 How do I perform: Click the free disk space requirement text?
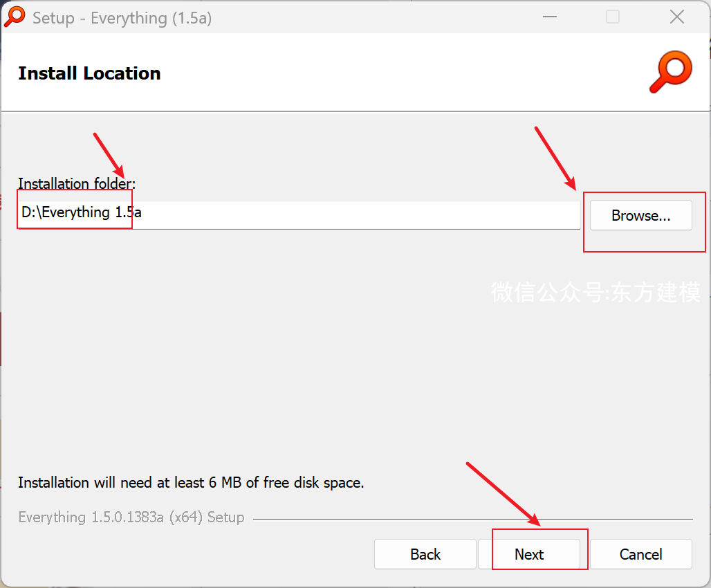click(191, 483)
